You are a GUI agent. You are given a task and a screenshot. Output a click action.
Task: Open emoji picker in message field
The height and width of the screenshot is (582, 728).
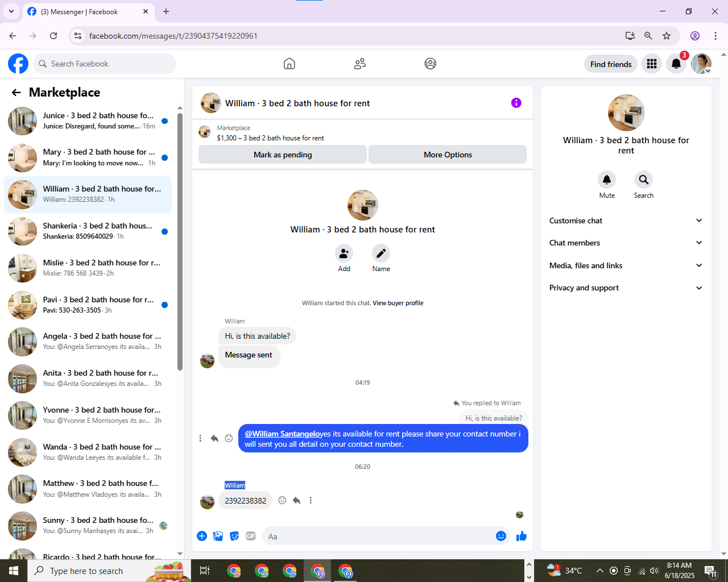pyautogui.click(x=501, y=536)
